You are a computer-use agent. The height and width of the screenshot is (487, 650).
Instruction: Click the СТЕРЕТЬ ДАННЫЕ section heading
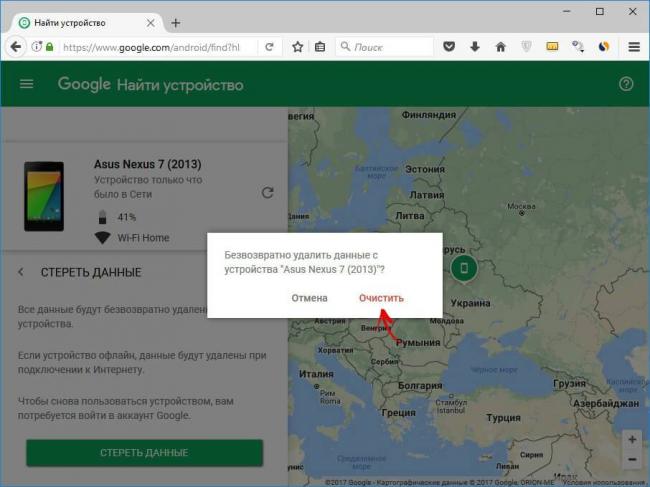coord(91,272)
